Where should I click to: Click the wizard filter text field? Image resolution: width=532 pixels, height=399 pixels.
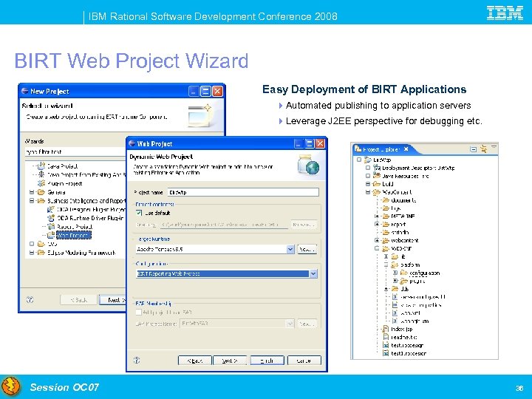(x=75, y=151)
